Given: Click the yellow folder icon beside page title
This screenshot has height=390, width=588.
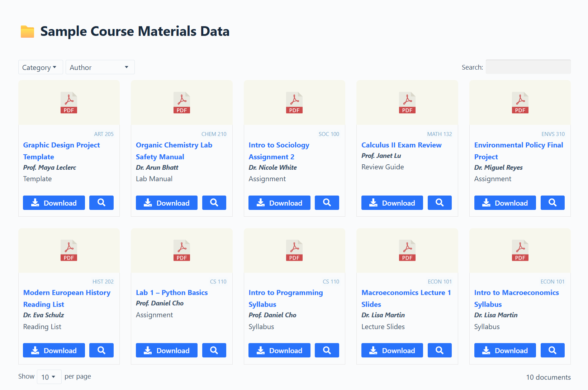Looking at the screenshot, I should 27,32.
